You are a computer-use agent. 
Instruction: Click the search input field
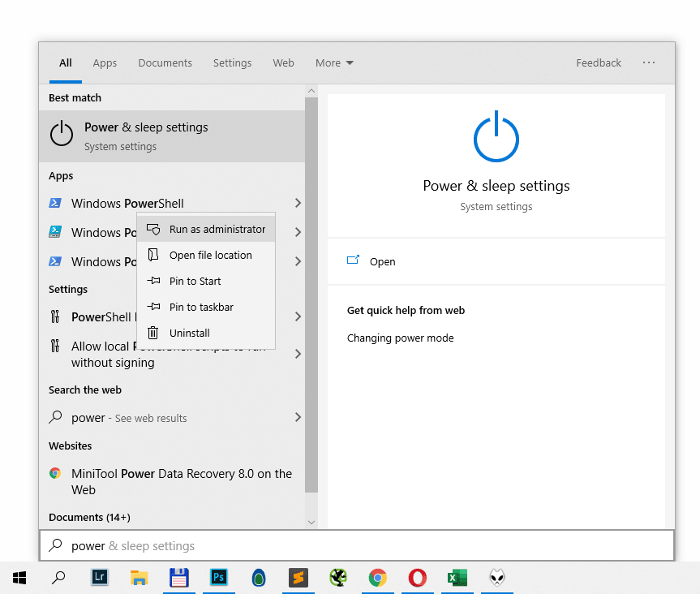pyautogui.click(x=357, y=546)
